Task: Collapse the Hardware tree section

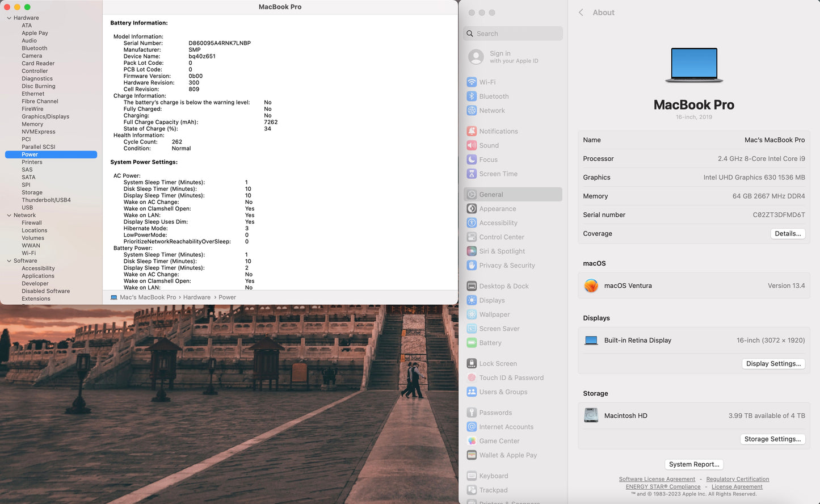Action: coord(9,18)
